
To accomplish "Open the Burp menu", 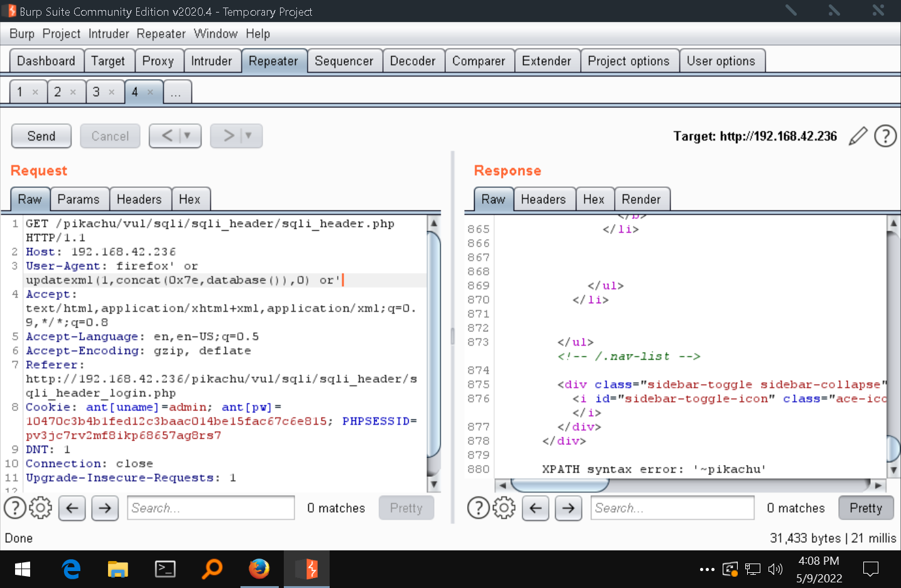I will pyautogui.click(x=22, y=34).
